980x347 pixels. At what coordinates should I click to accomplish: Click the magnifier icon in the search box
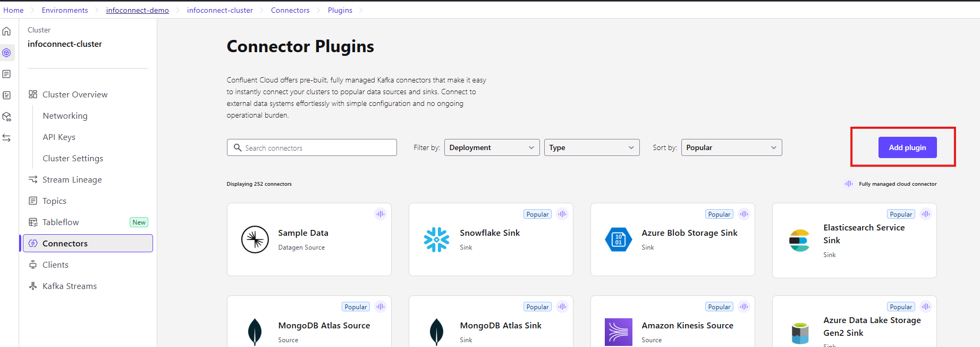pyautogui.click(x=238, y=147)
